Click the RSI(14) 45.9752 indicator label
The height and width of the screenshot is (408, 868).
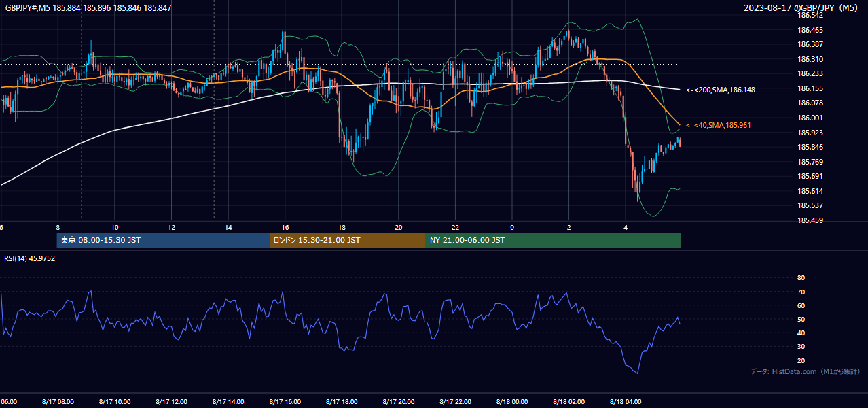(x=30, y=258)
